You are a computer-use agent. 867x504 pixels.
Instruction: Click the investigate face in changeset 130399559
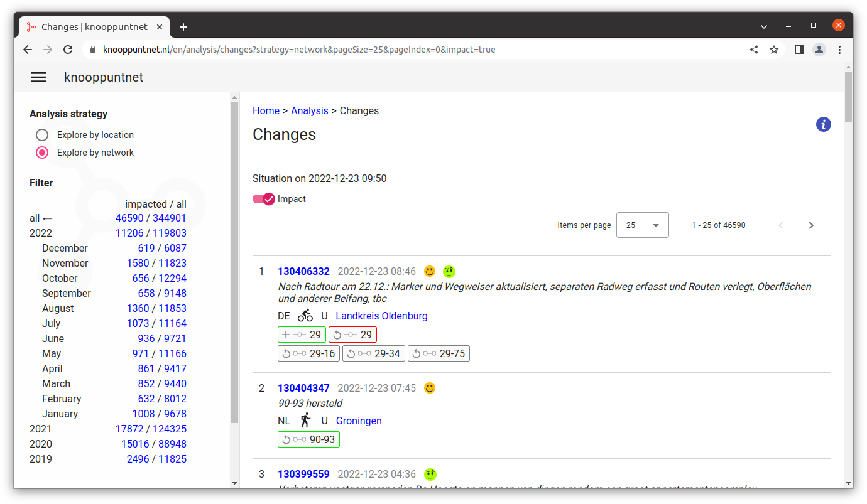[430, 474]
